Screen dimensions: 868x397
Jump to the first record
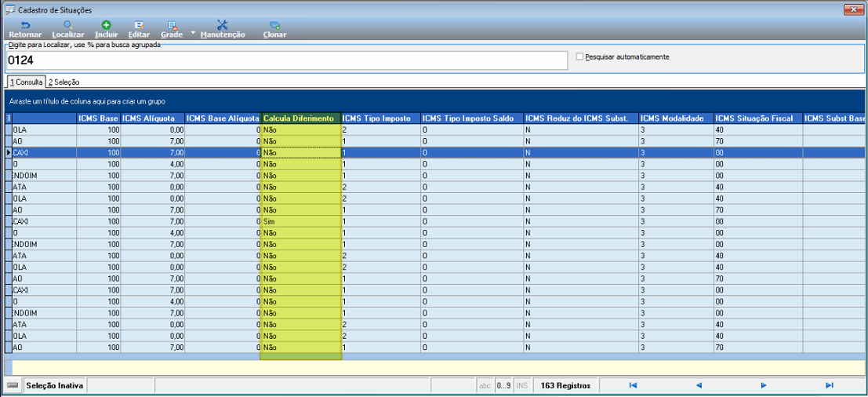pyautogui.click(x=634, y=384)
